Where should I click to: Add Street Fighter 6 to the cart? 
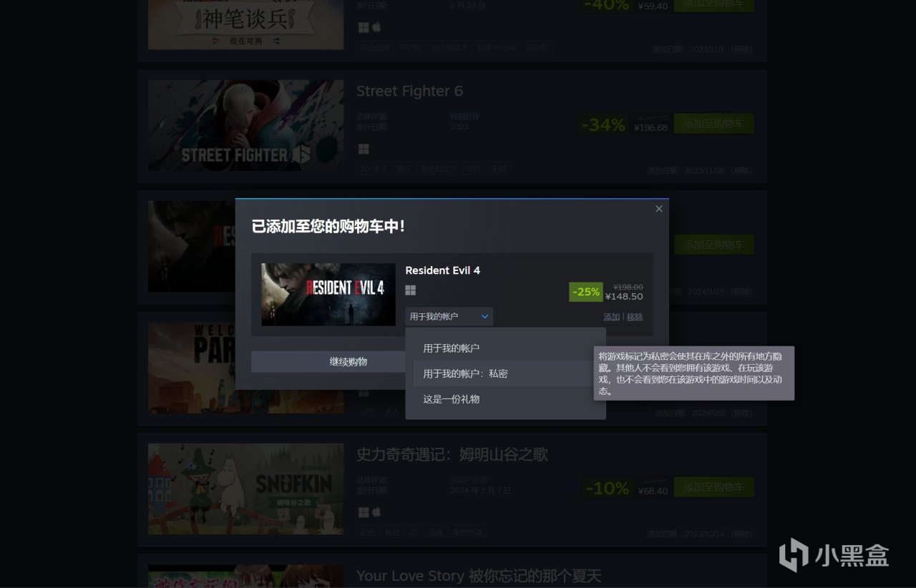pos(714,124)
